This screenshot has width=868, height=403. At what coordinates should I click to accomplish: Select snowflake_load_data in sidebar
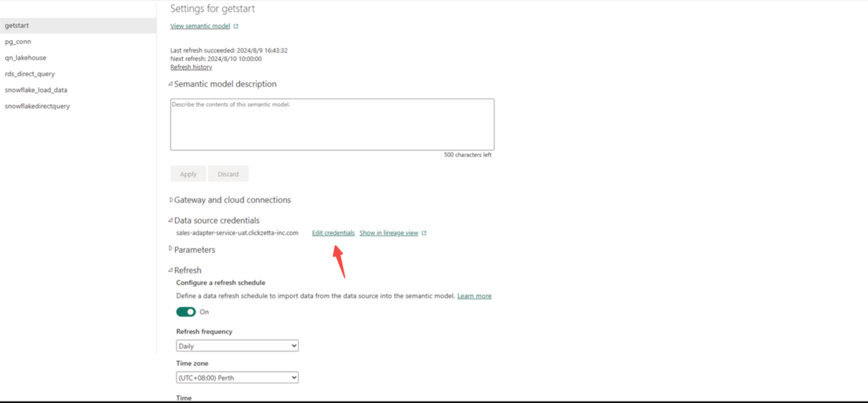coord(36,90)
